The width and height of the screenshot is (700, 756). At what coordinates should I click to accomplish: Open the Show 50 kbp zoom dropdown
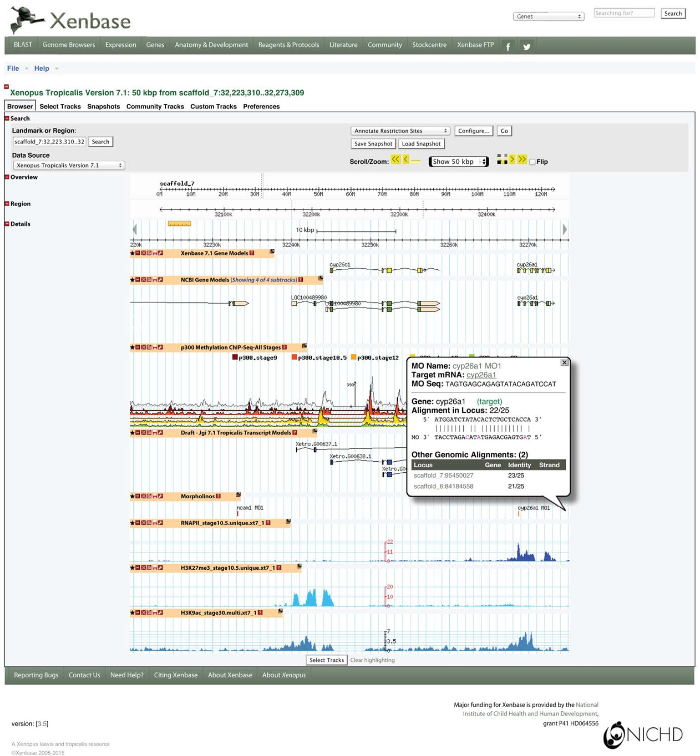[x=458, y=162]
